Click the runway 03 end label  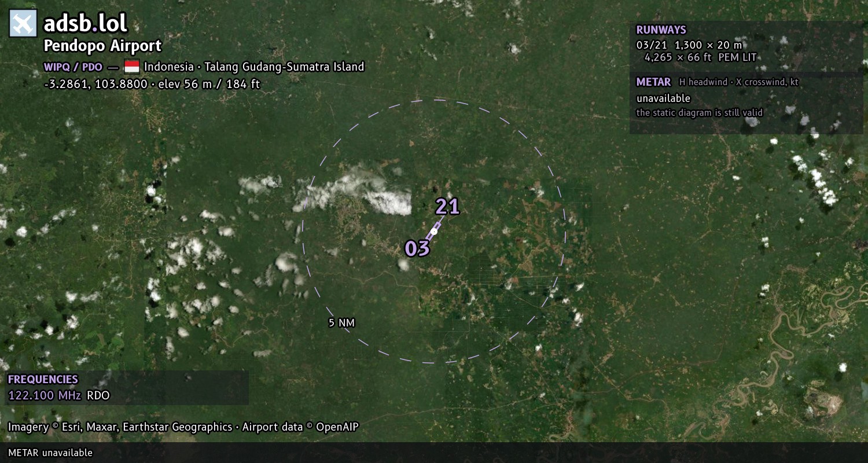click(417, 248)
